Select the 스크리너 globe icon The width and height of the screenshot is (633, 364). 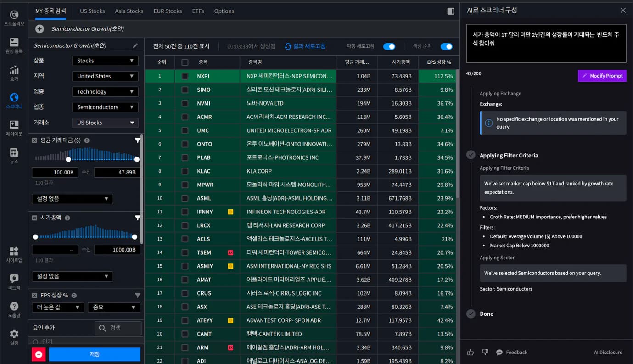(14, 97)
